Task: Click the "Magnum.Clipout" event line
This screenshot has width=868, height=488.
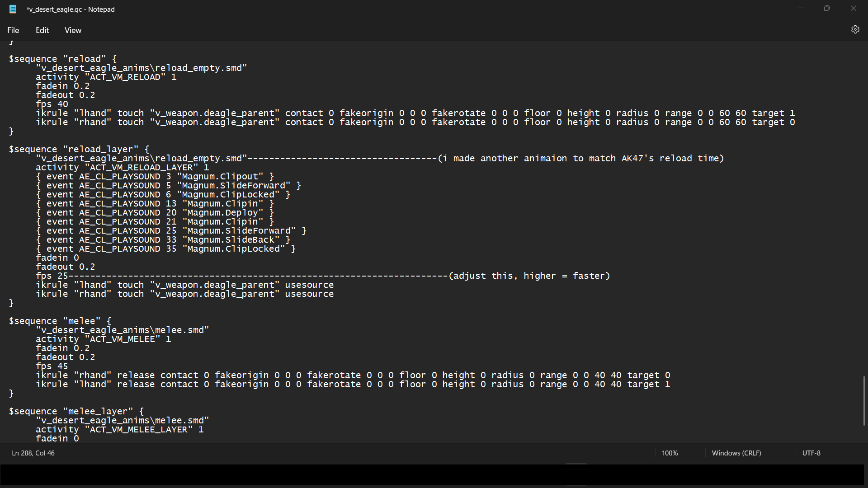Action: (155, 177)
